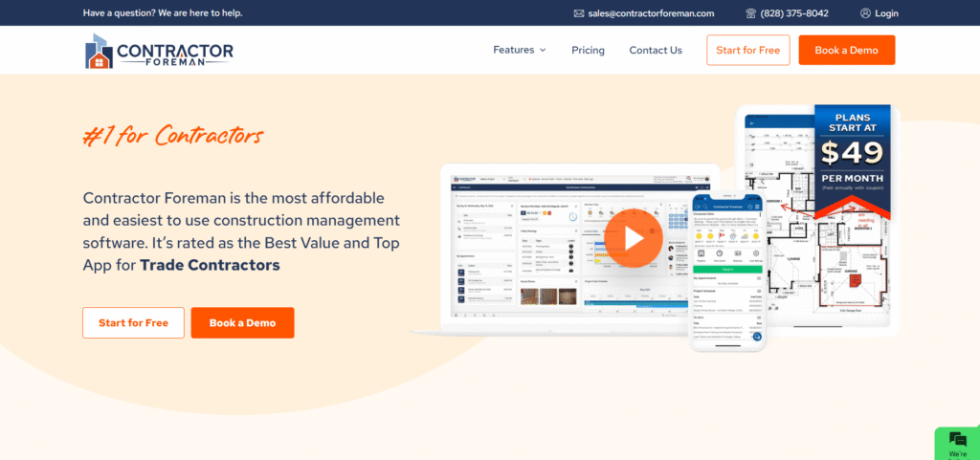This screenshot has width=980, height=460.
Task: Click the Contractor Foreman logo
Action: tap(159, 51)
